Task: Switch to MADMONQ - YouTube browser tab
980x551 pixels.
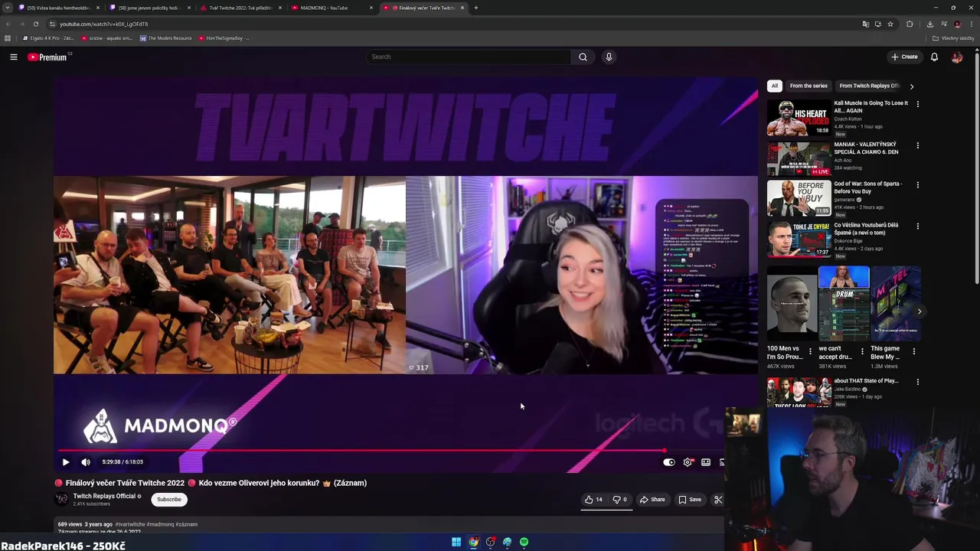Action: pos(331,8)
